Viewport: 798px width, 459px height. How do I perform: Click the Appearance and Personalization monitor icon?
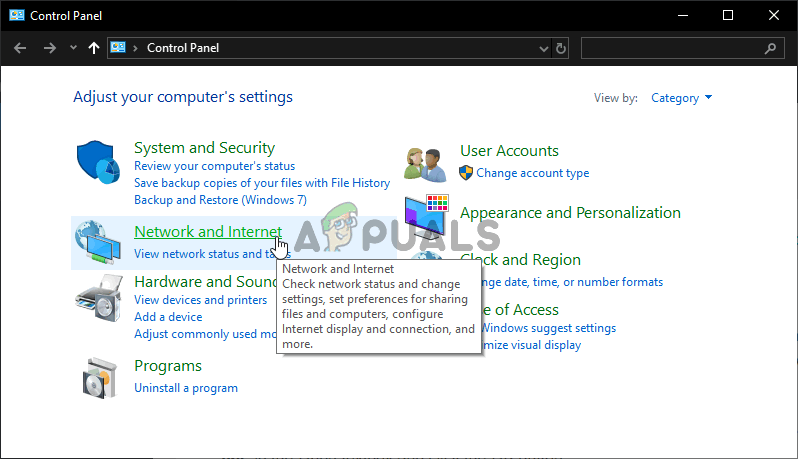pyautogui.click(x=426, y=214)
